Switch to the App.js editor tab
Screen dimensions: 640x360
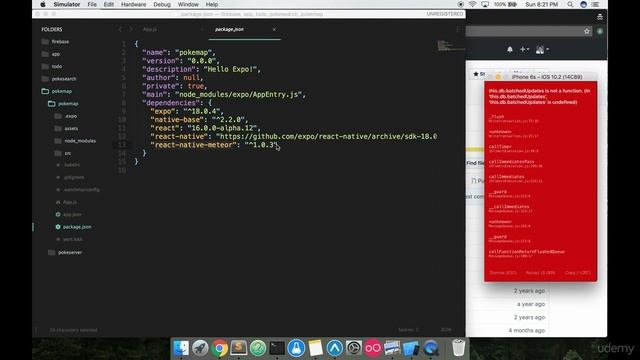pyautogui.click(x=150, y=29)
